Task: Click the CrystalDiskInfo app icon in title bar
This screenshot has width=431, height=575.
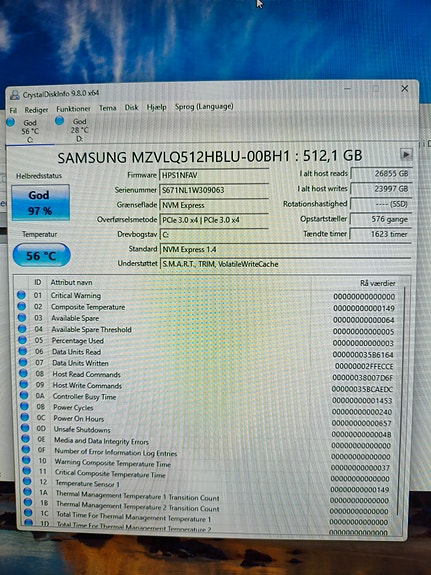Action: [x=15, y=95]
